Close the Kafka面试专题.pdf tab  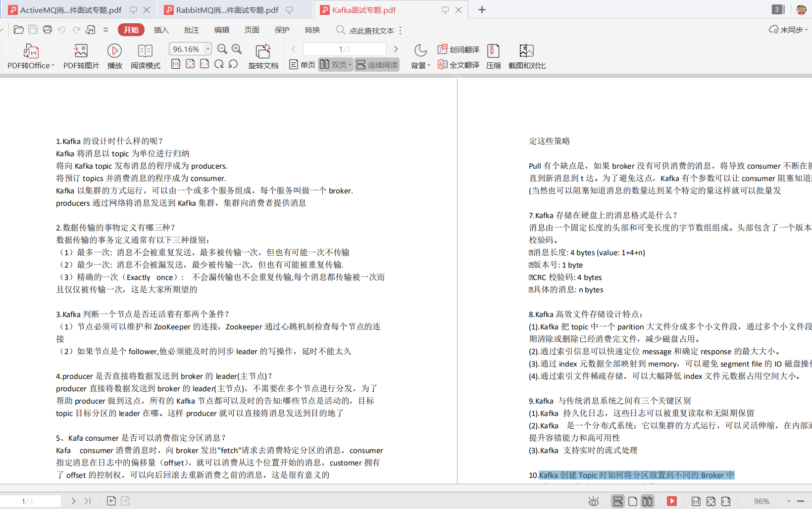coord(458,10)
